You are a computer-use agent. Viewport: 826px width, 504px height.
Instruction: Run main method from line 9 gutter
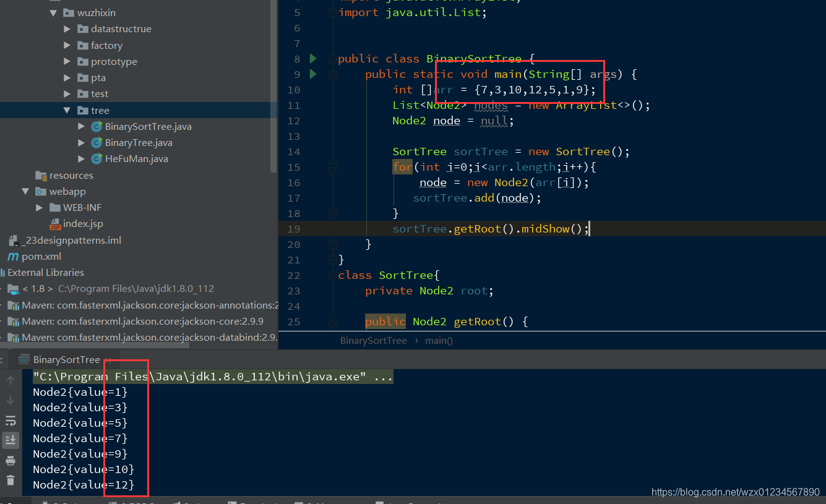pos(313,74)
